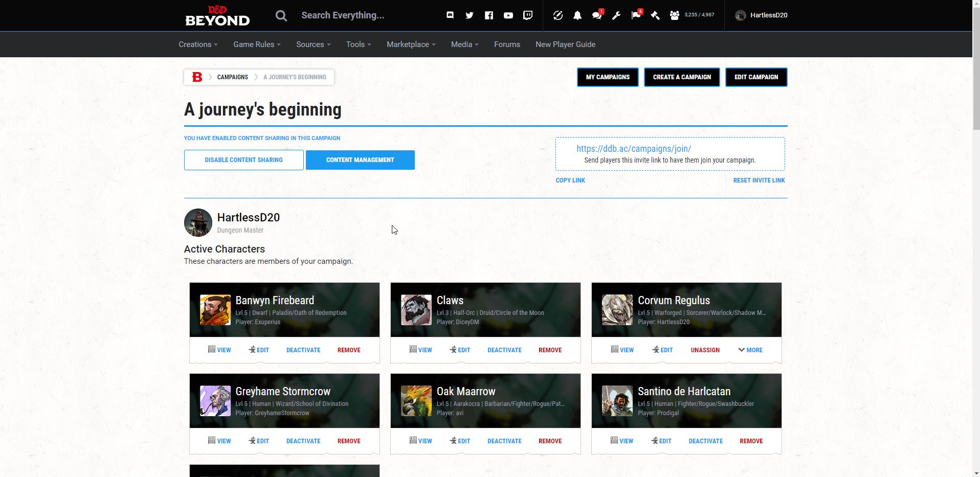The width and height of the screenshot is (980, 477).
Task: Click the Dungeon Master avatar
Action: (198, 222)
